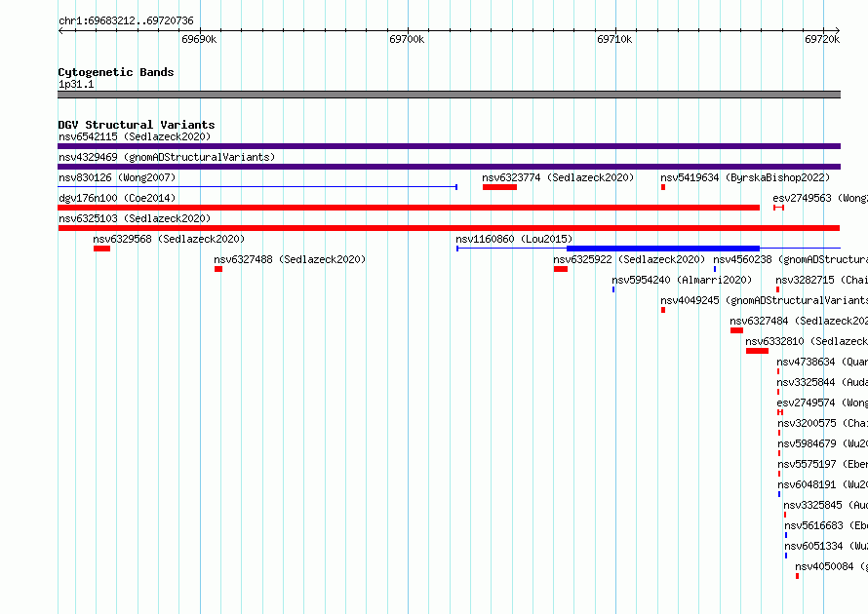This screenshot has height=614, width=868.
Task: Select the thick blue bar of nsv1160860
Action: [663, 249]
